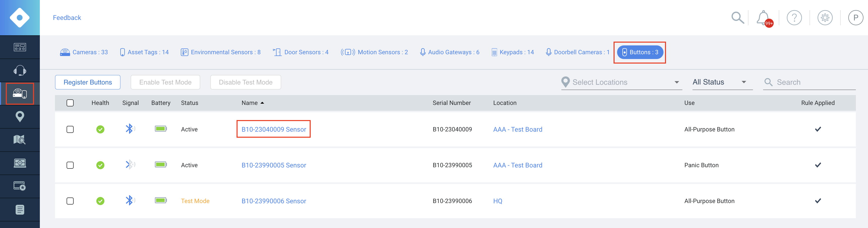This screenshot has height=228, width=868.
Task: Click the Location column header
Action: [504, 103]
